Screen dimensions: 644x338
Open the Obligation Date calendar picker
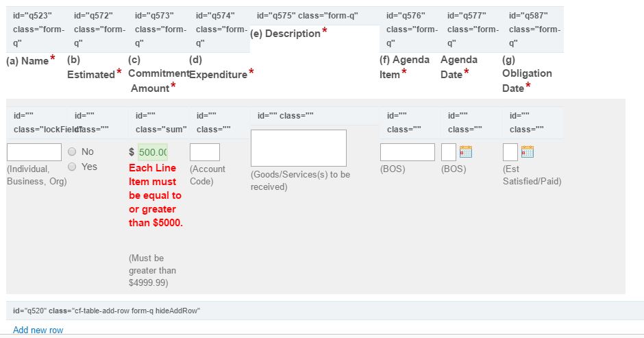click(528, 152)
